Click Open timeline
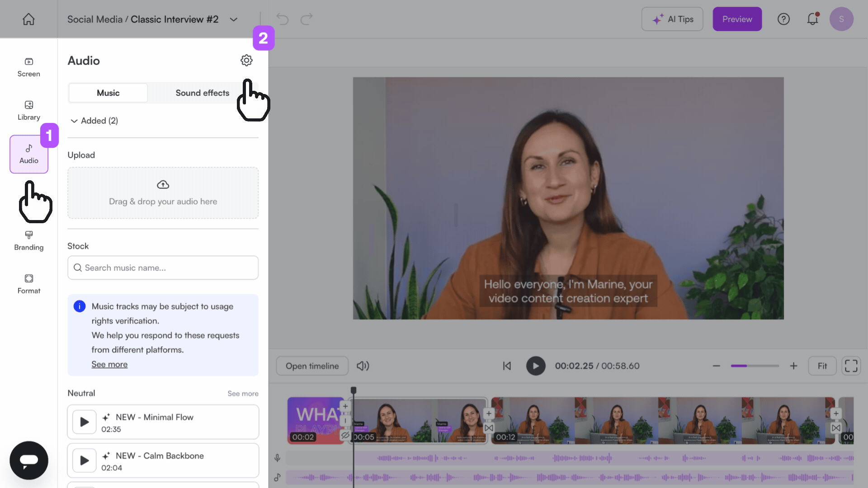The width and height of the screenshot is (868, 488). 312,366
